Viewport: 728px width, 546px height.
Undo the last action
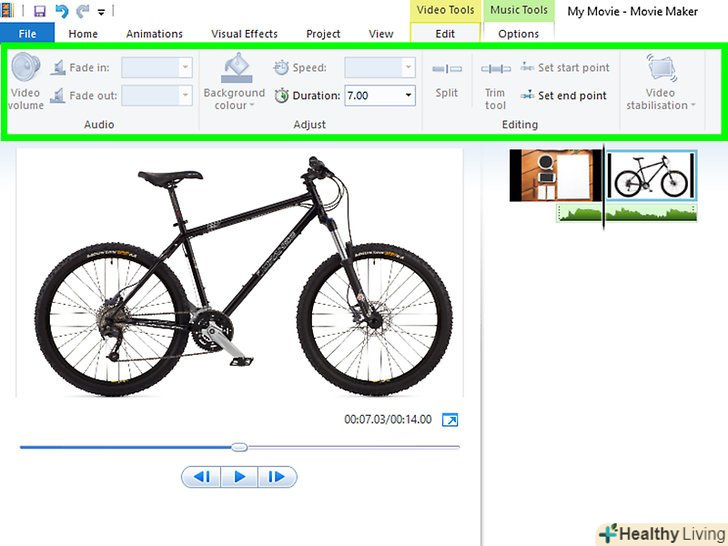[x=61, y=11]
